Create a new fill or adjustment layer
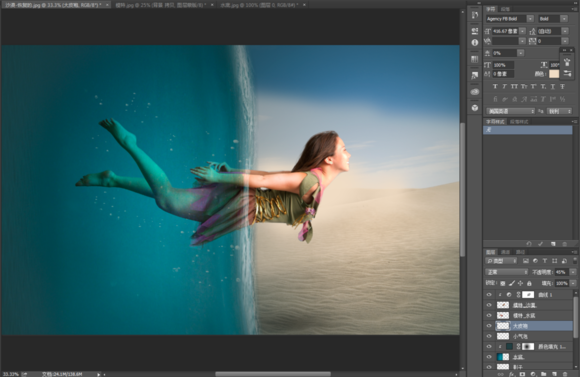580x377 pixels. 533,374
